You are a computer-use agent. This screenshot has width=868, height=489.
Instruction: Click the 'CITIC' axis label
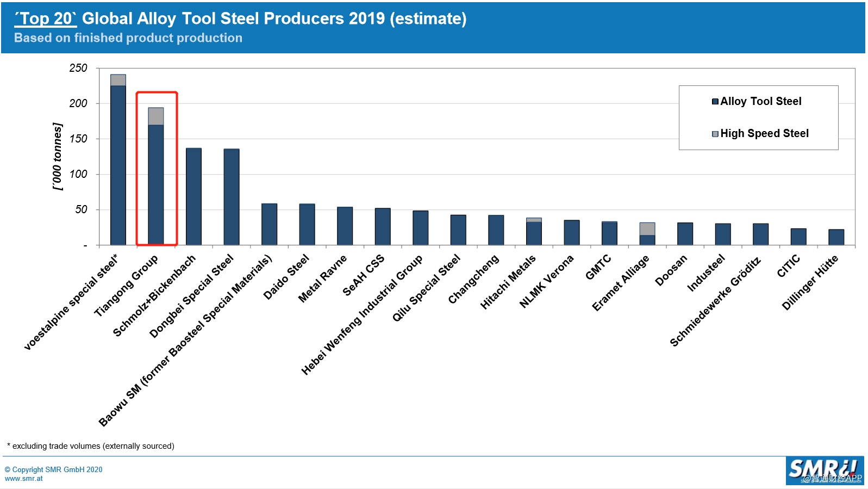tap(789, 266)
